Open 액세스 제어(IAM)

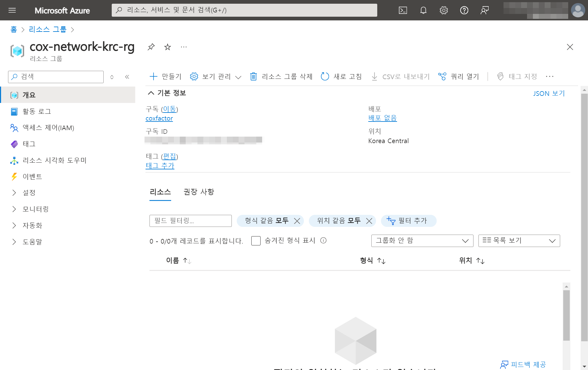(x=68, y=128)
